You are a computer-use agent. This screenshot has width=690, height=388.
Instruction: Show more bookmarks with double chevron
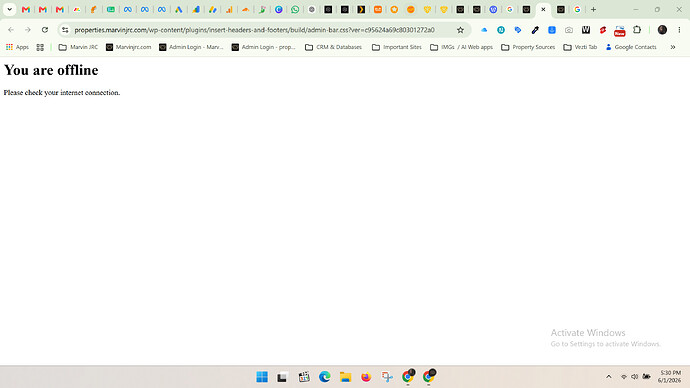[x=673, y=47]
